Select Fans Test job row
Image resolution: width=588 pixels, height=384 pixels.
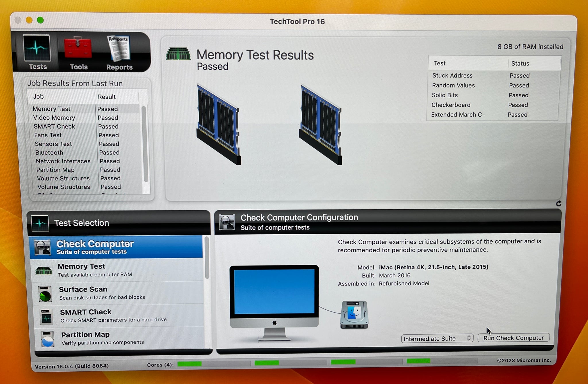86,135
